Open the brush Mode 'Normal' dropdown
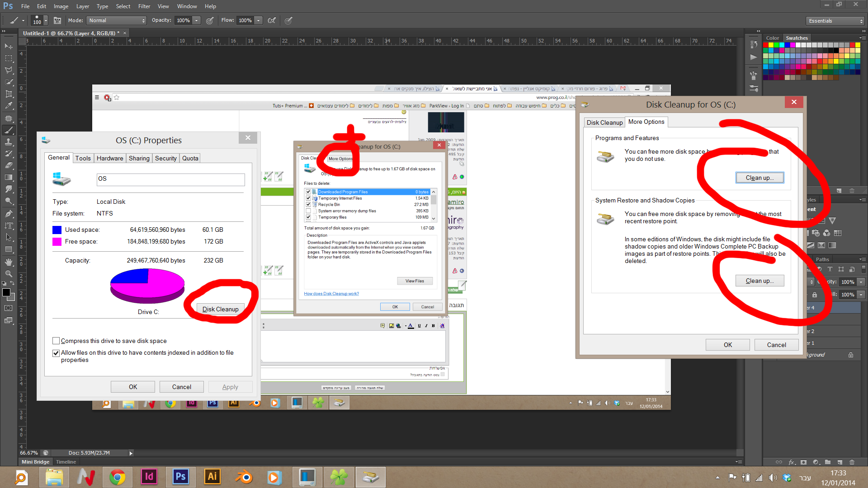The width and height of the screenshot is (868, 488). coord(117,20)
